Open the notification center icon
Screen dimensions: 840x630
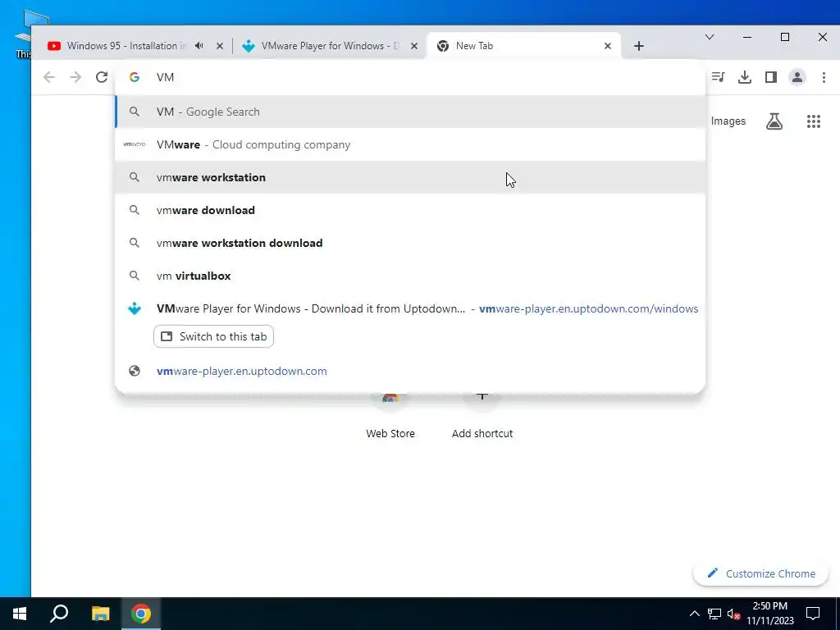(813, 614)
